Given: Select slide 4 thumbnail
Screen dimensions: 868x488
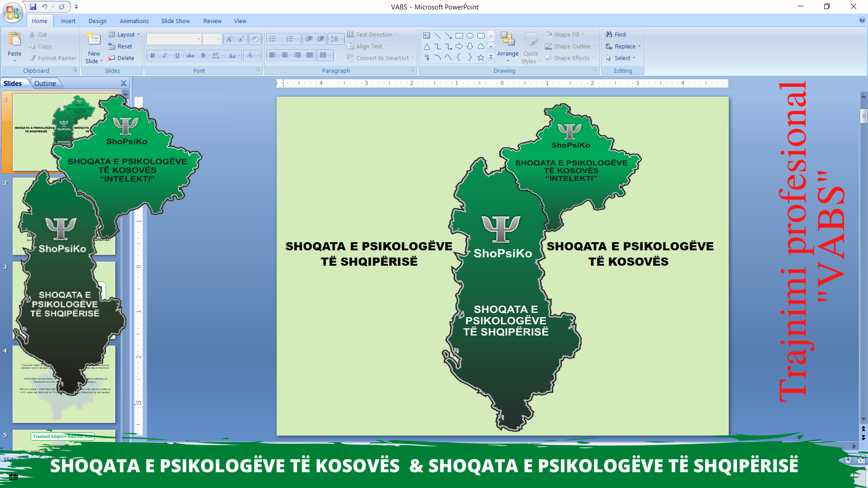Looking at the screenshot, I should click(64, 384).
